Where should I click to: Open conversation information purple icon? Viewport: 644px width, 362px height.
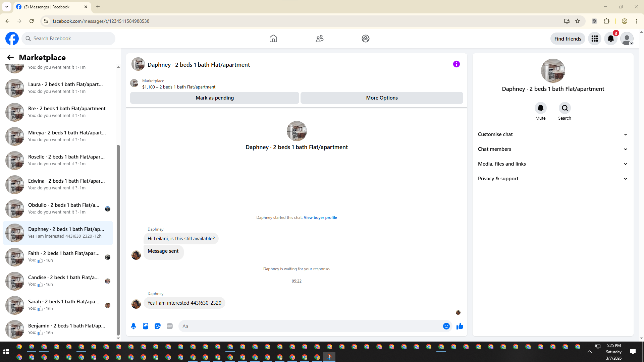457,64
